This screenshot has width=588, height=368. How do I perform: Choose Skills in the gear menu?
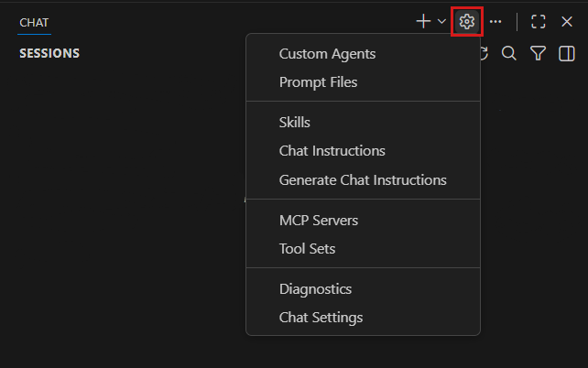pyautogui.click(x=294, y=122)
